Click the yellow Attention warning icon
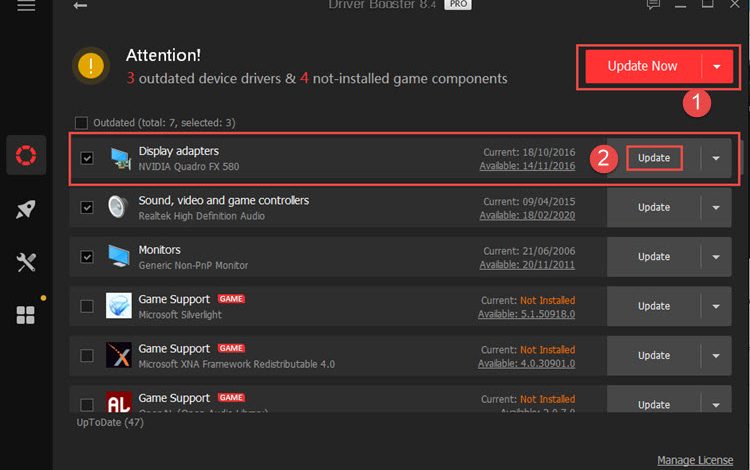This screenshot has width=750, height=470. coord(91,66)
